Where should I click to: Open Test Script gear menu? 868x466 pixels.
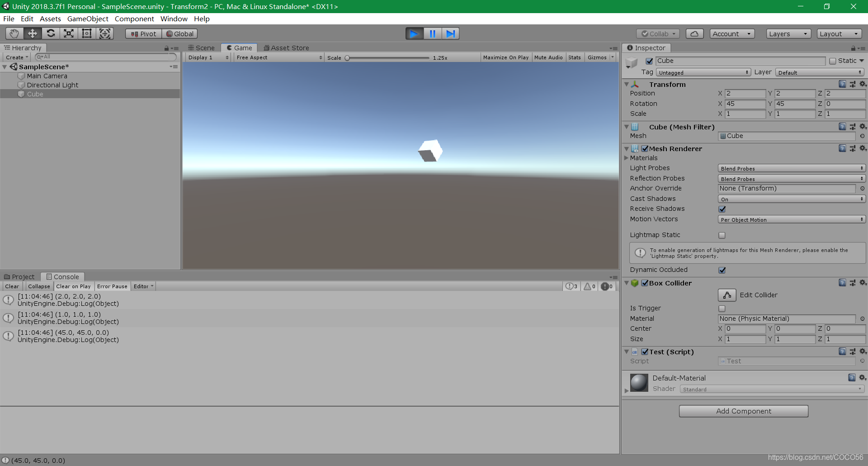click(863, 352)
